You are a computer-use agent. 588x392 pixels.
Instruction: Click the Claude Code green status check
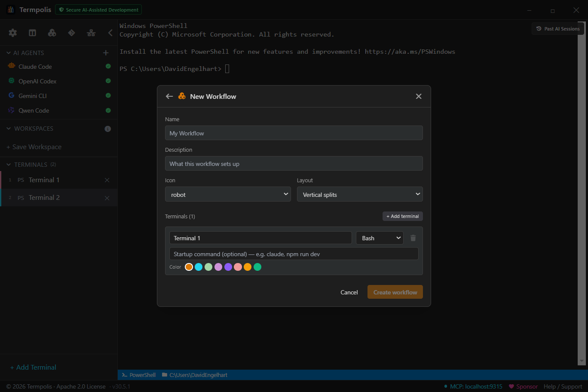point(108,66)
